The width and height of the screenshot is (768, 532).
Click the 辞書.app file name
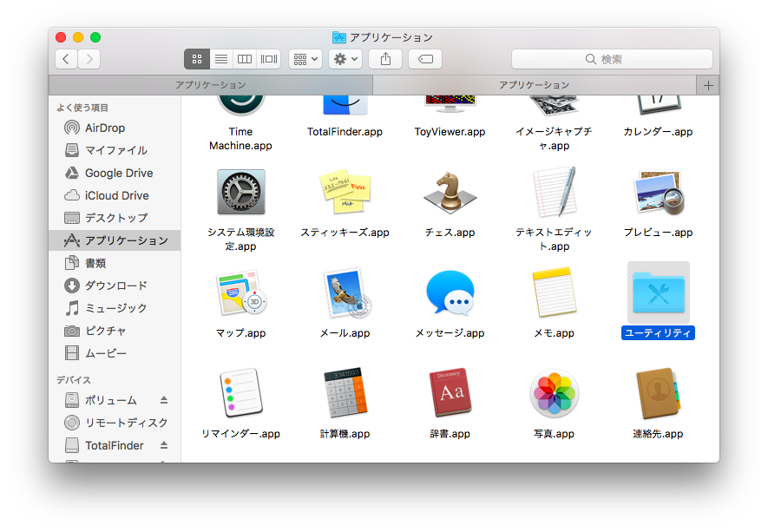[450, 434]
